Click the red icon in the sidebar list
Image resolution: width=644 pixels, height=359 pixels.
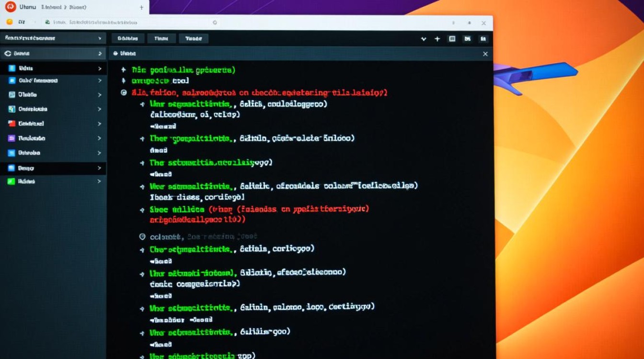(12, 123)
